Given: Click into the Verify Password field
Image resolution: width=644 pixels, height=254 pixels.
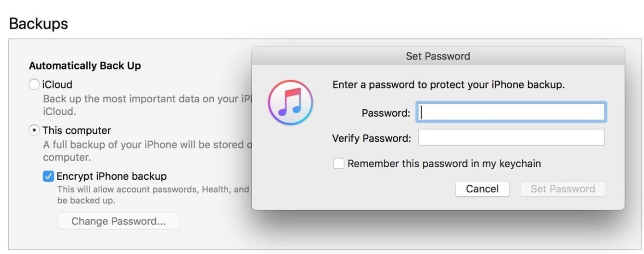Looking at the screenshot, I should 511,137.
